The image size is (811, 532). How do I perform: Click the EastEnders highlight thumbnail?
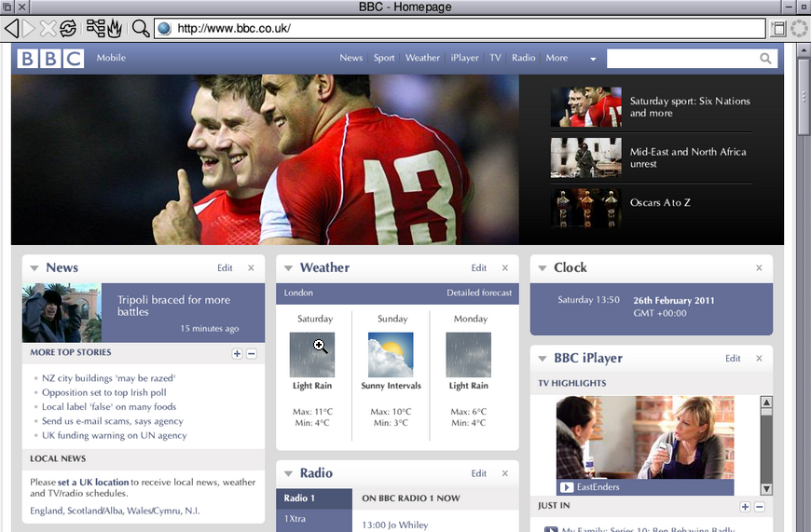645,439
